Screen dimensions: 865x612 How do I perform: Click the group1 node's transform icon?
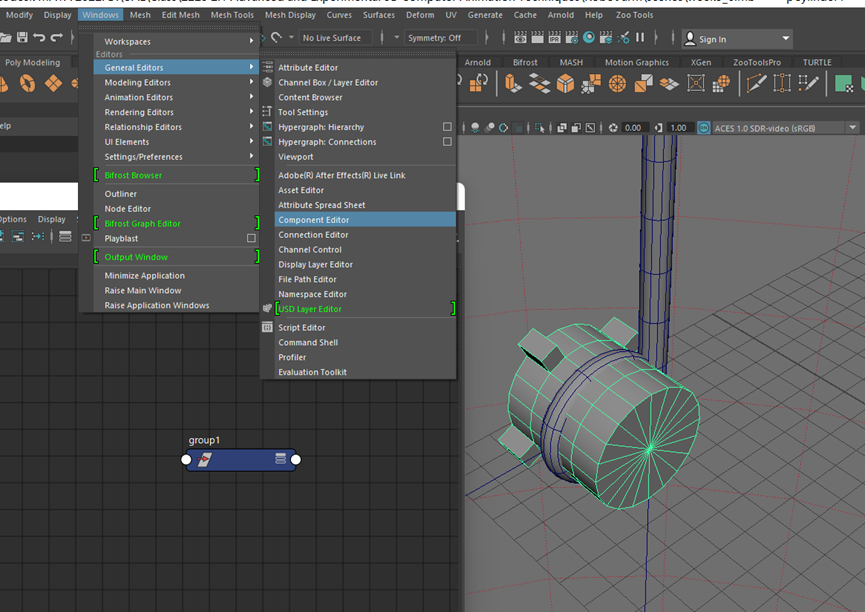(205, 459)
